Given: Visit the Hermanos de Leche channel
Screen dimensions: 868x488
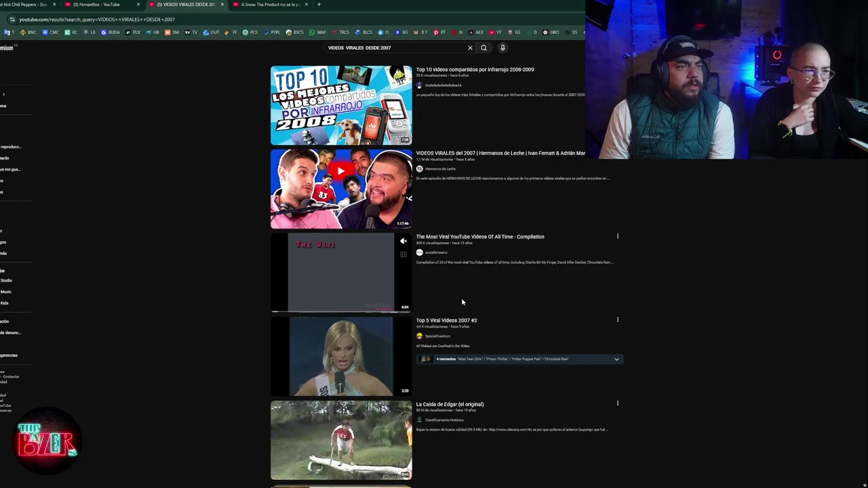Looking at the screenshot, I should pos(440,169).
